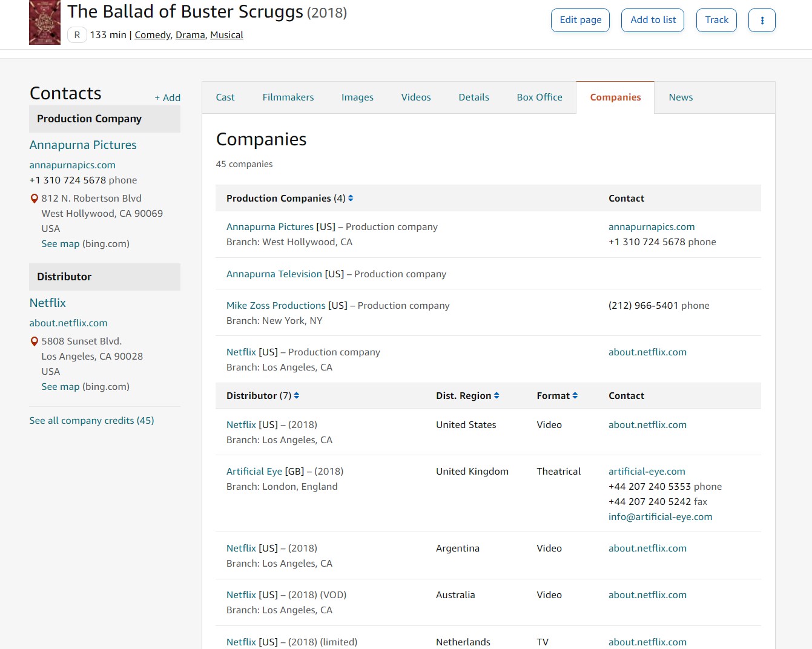812x649 pixels.
Task: Open the movie poster thumbnail
Action: [45, 22]
